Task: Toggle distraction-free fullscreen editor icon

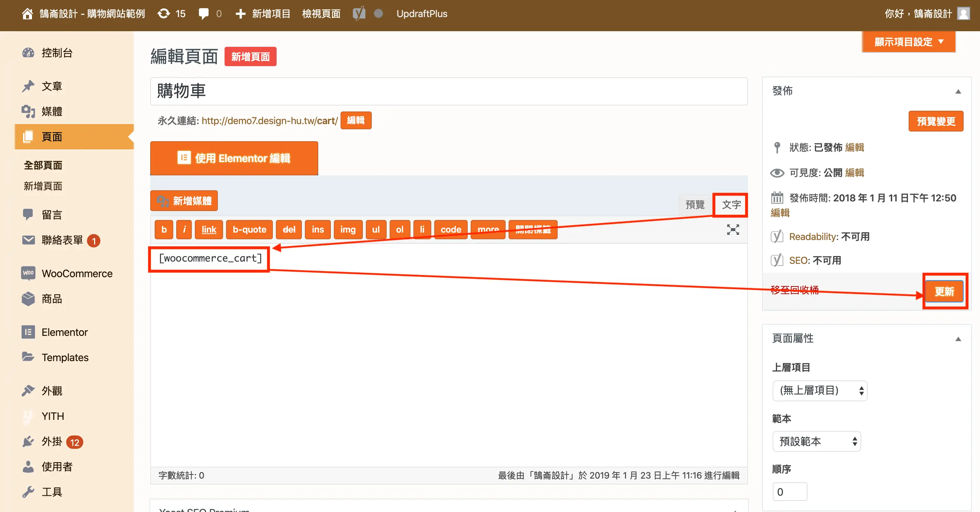Action: click(733, 229)
